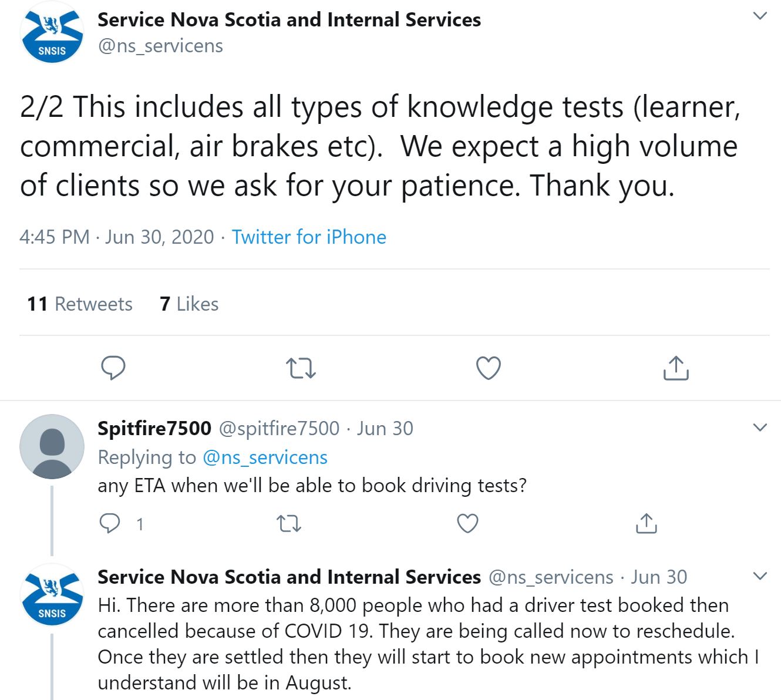The height and width of the screenshot is (700, 781).
Task: Like Spitfire7500's reply
Action: [467, 523]
